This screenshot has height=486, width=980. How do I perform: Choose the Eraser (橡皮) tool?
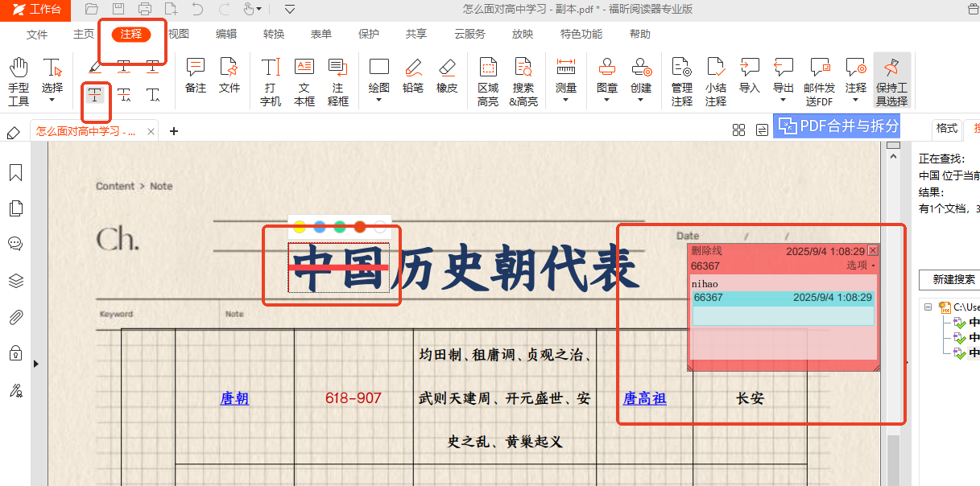pyautogui.click(x=447, y=76)
